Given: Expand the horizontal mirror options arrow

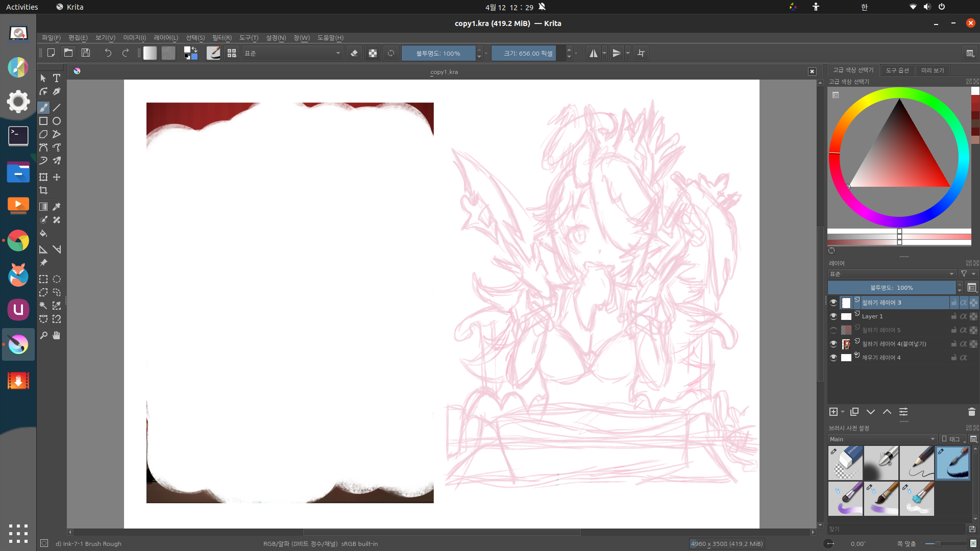Looking at the screenshot, I should 604,53.
